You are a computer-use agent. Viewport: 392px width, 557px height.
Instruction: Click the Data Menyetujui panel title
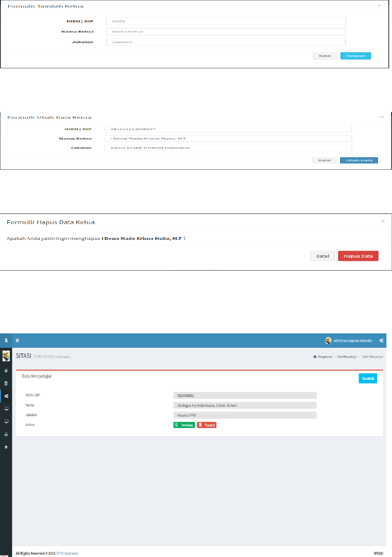[x=37, y=376]
